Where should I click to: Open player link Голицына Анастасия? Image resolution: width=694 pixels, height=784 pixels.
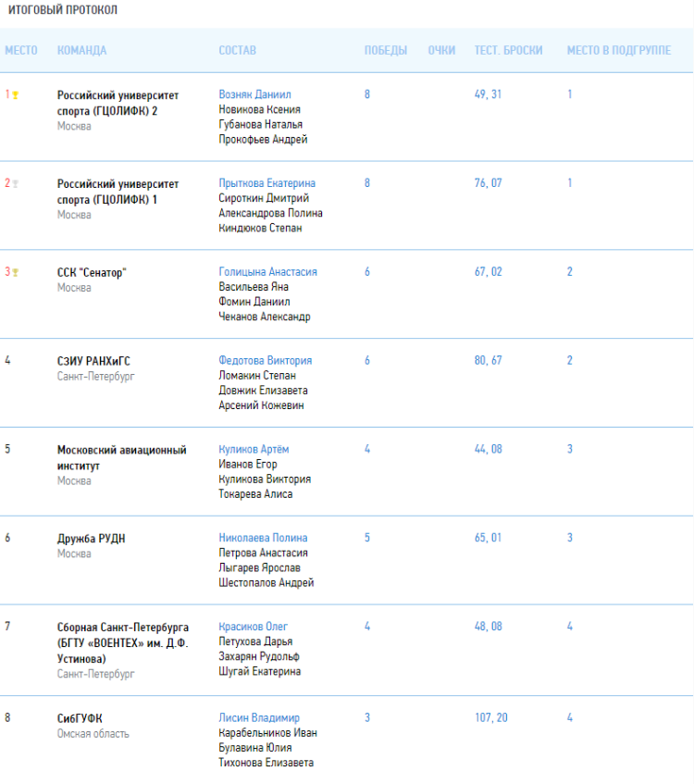tap(267, 272)
